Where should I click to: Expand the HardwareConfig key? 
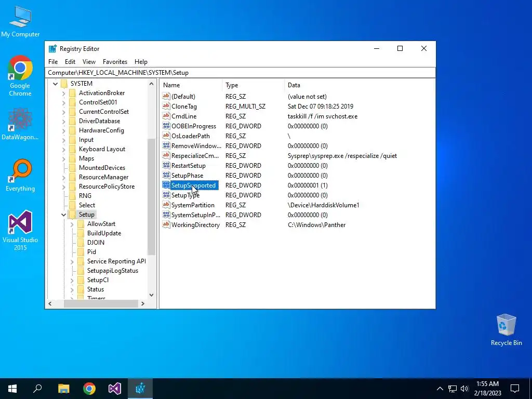(x=63, y=130)
